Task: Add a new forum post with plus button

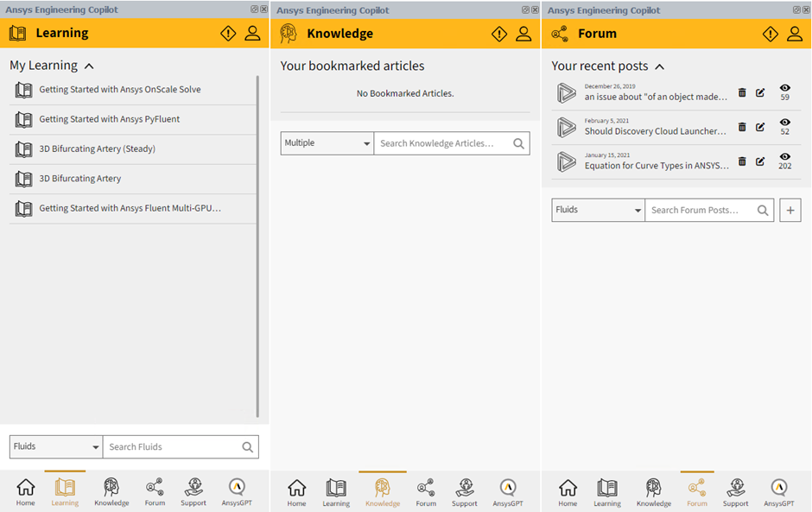Action: point(790,210)
